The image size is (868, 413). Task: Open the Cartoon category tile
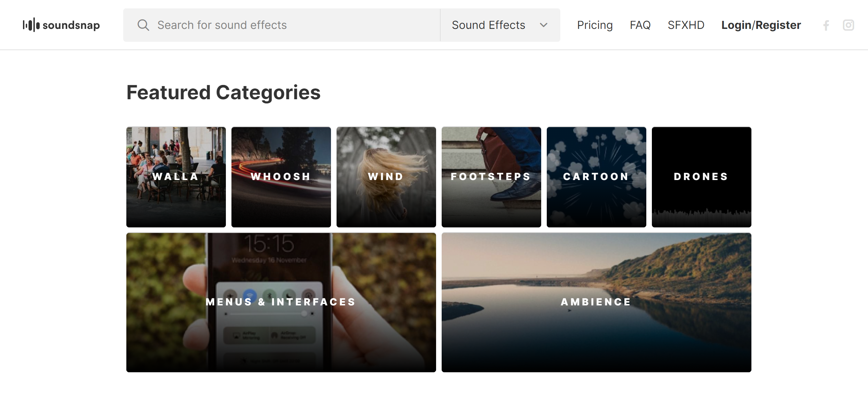coord(596,177)
